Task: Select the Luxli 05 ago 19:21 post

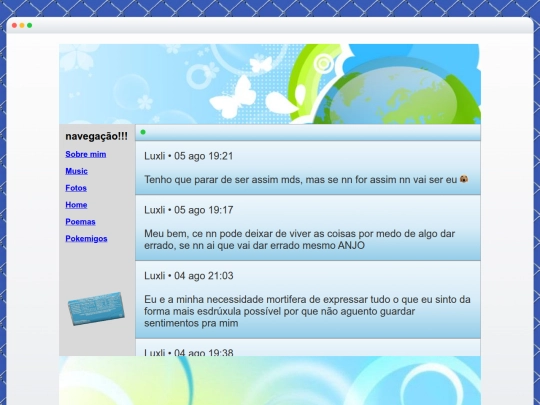Action: pos(308,168)
